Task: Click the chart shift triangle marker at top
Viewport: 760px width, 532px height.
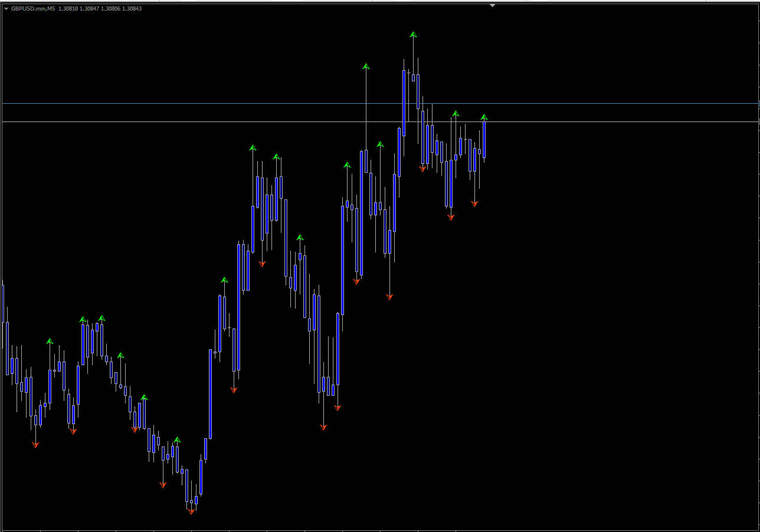Action: pyautogui.click(x=492, y=5)
